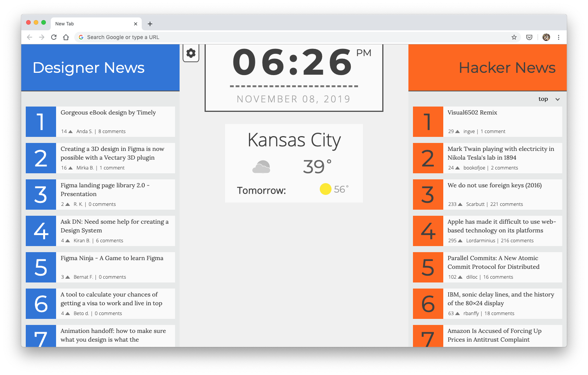Open the Pocket extension icon
Image resolution: width=588 pixels, height=375 pixels.
click(529, 37)
